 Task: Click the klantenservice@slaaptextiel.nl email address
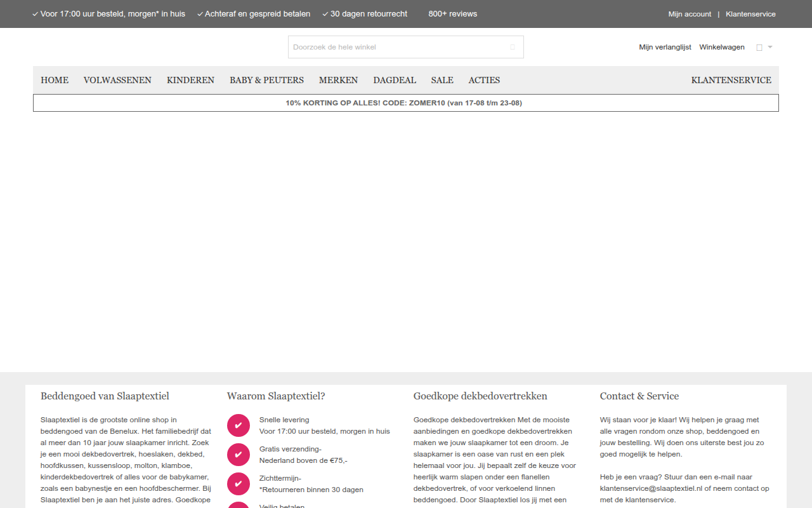click(652, 488)
